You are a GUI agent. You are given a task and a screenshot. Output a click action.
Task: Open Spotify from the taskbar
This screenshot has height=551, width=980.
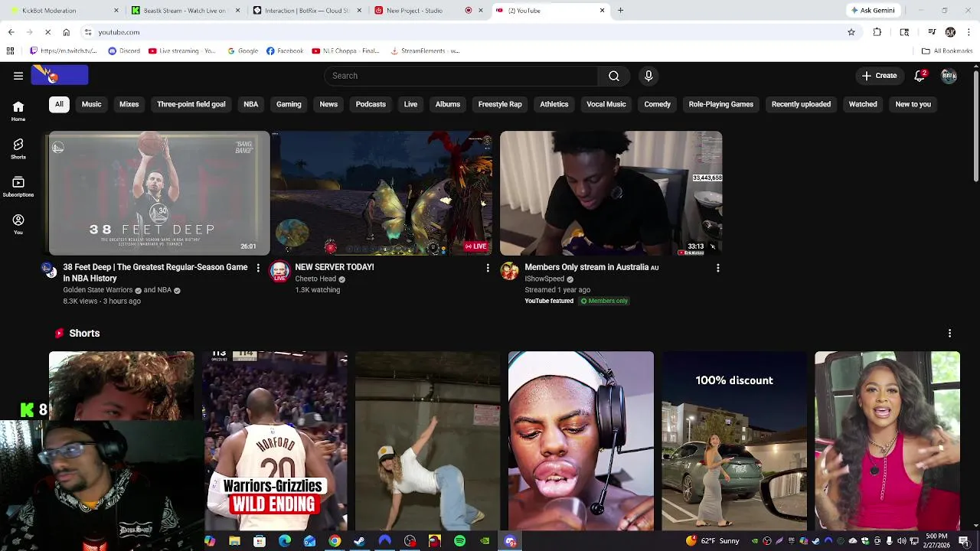click(459, 541)
